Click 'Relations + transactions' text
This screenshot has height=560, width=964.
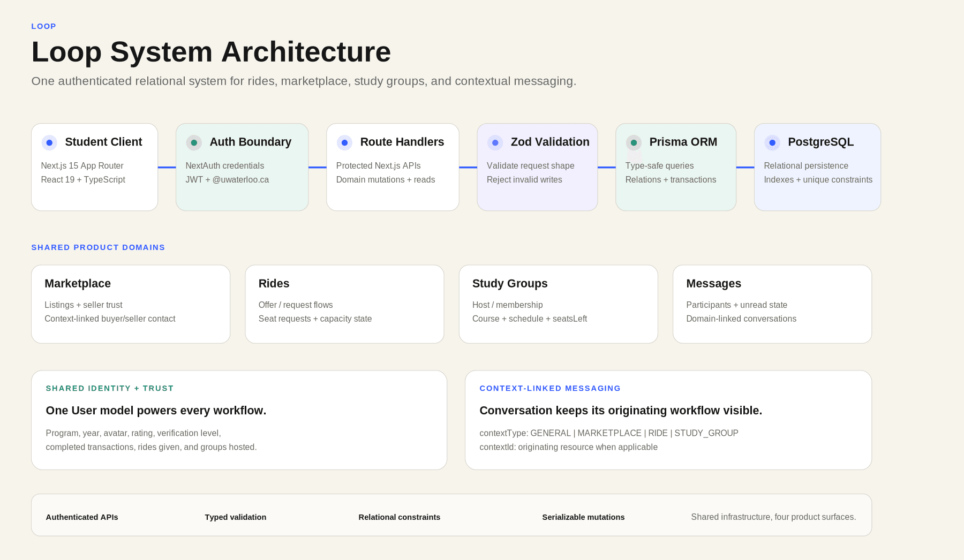tap(671, 180)
